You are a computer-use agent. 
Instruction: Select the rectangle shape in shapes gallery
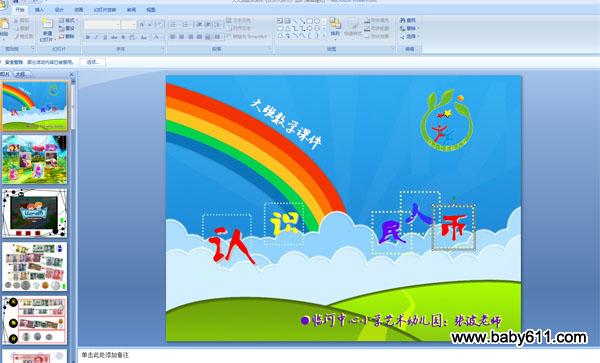pos(310,21)
